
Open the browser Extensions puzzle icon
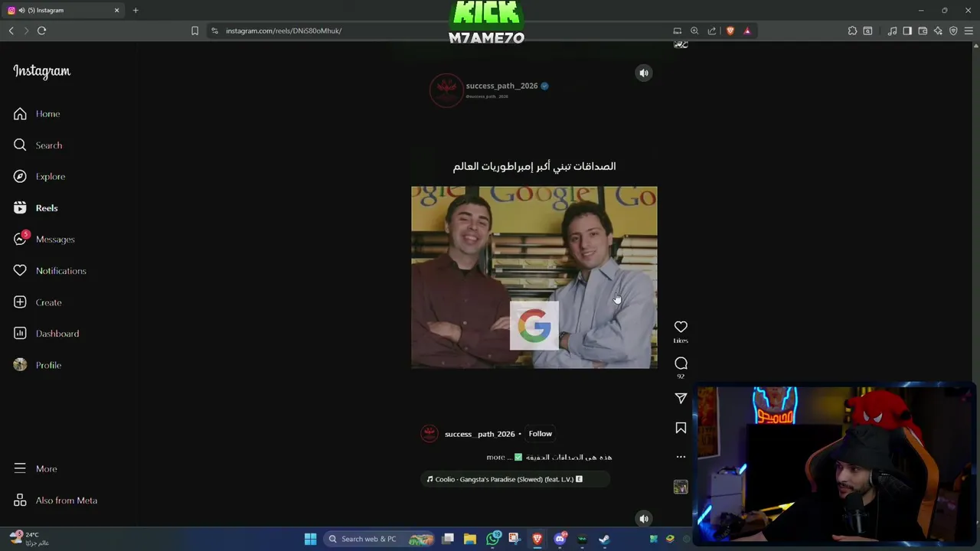852,31
